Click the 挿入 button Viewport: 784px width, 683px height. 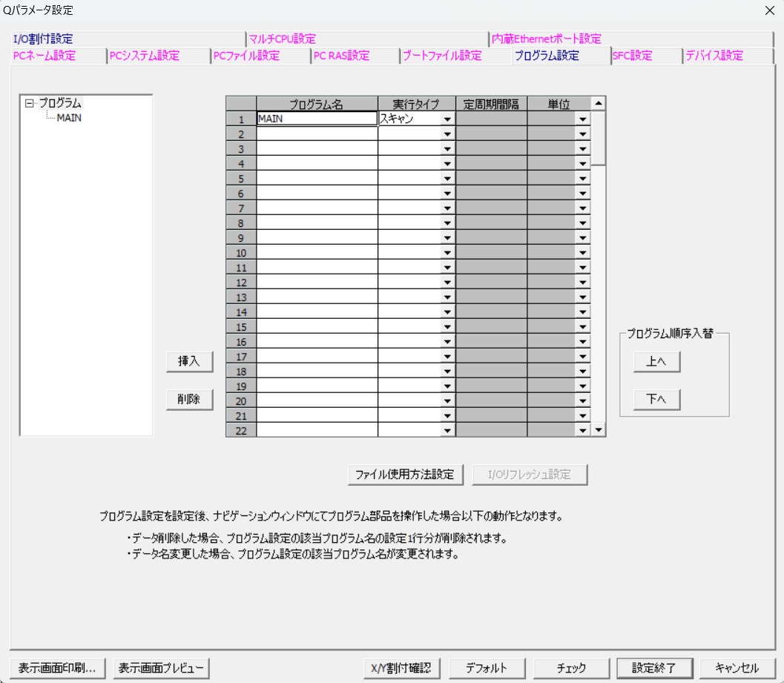[x=189, y=361]
